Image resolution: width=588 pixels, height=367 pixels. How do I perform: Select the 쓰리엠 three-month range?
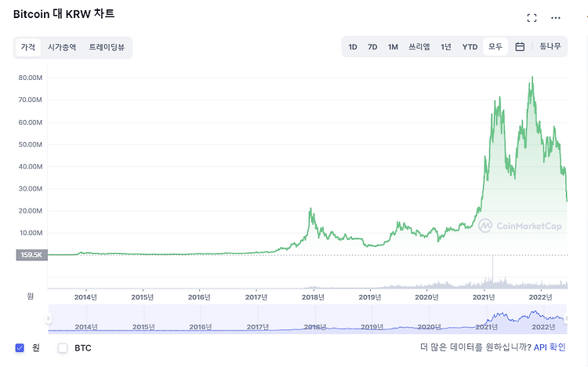click(419, 47)
